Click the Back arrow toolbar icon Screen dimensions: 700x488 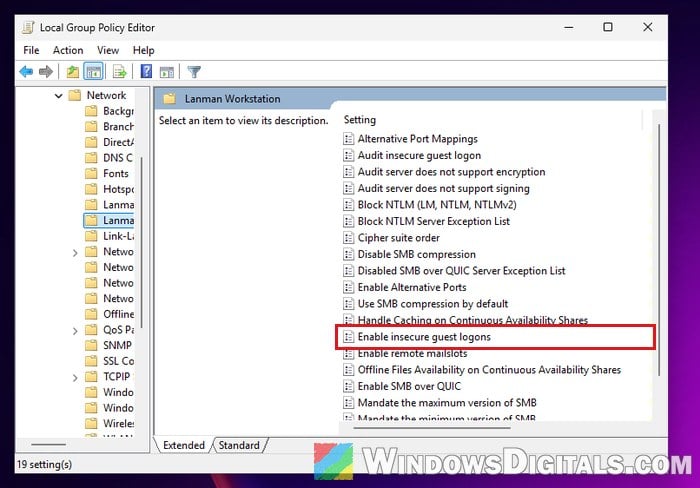tap(26, 71)
